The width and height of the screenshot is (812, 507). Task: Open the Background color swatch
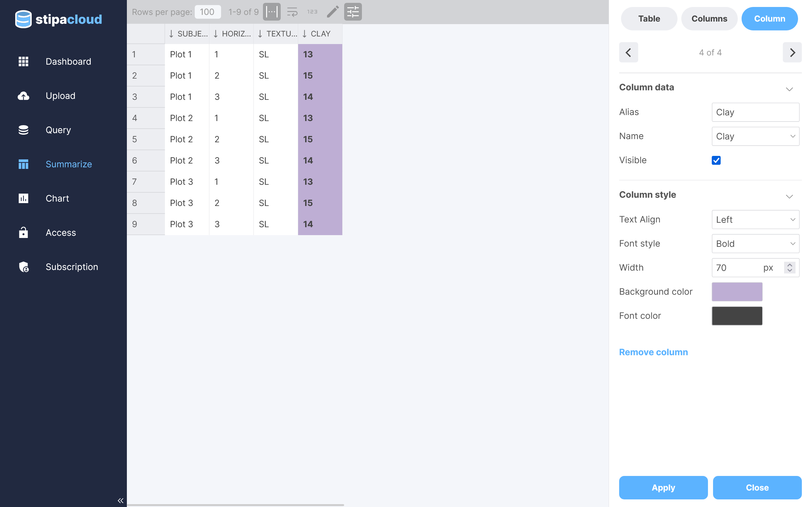[x=737, y=292]
